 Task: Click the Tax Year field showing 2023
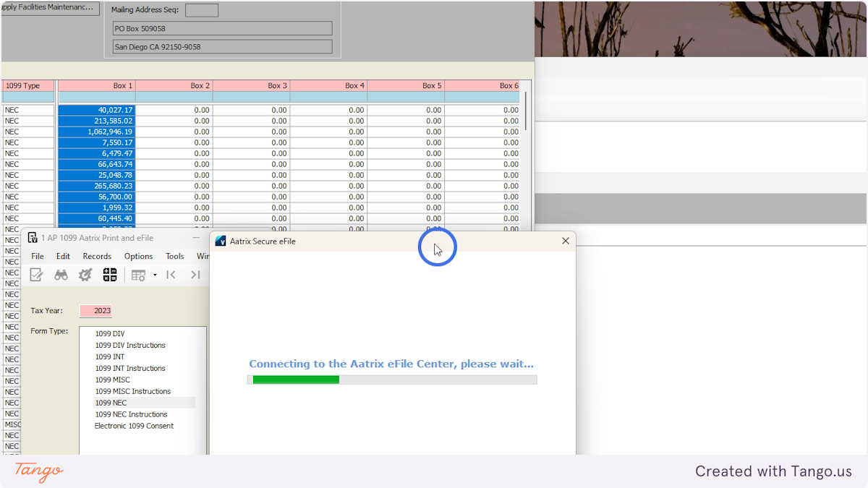[95, 310]
